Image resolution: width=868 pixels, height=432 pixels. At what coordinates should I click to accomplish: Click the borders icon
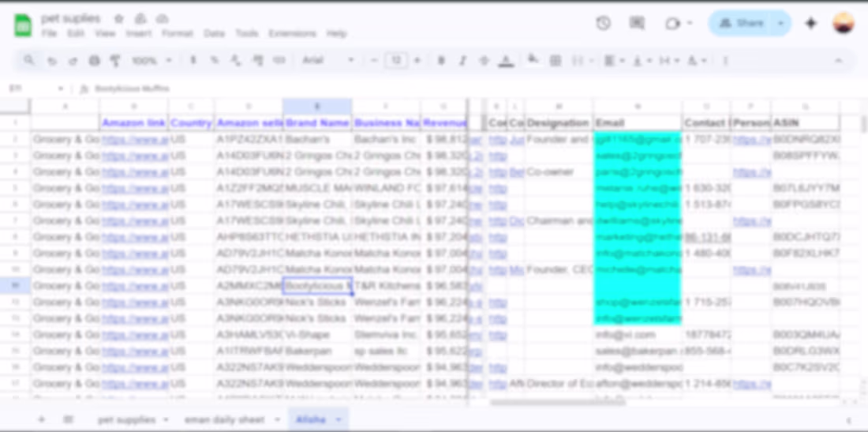click(x=556, y=60)
